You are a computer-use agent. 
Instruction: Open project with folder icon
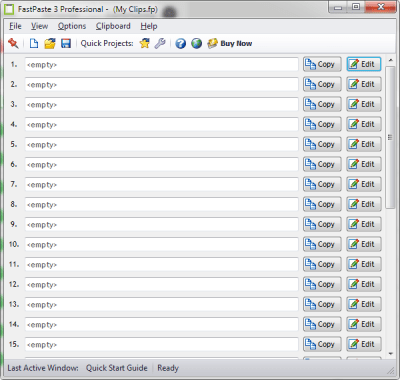pos(50,43)
